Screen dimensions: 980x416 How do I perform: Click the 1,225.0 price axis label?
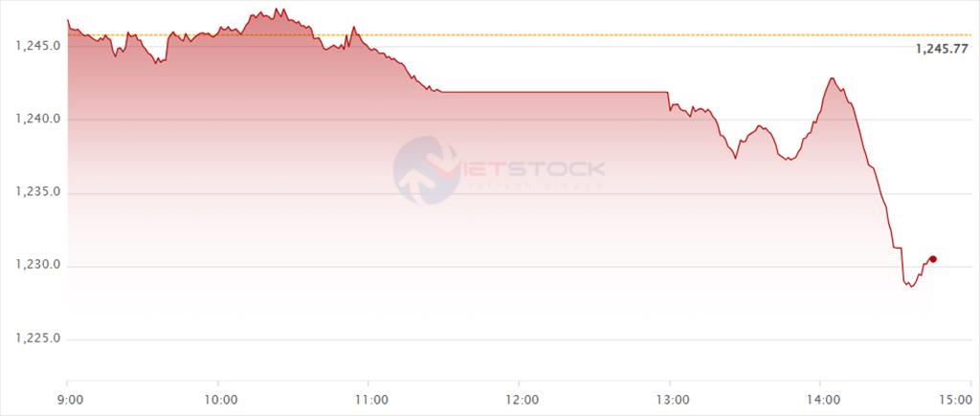click(38, 339)
